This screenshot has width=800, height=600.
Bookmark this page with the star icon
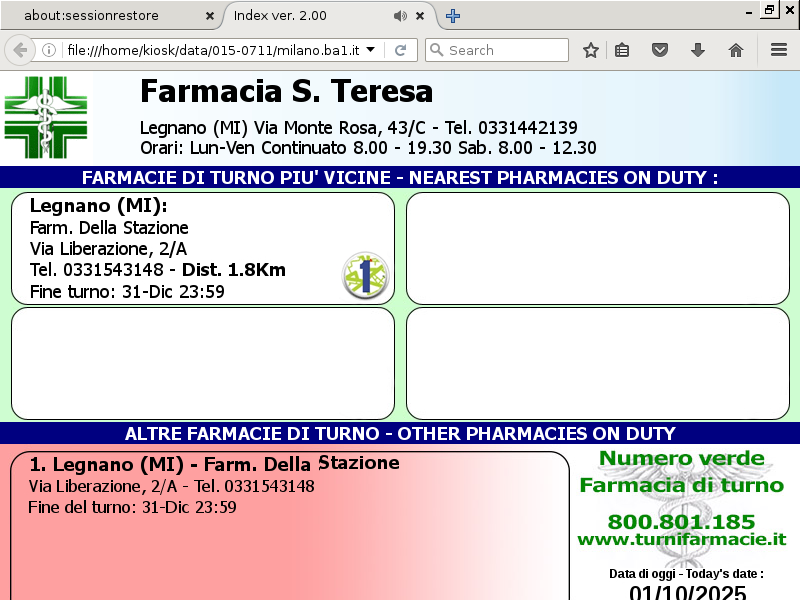pyautogui.click(x=591, y=50)
